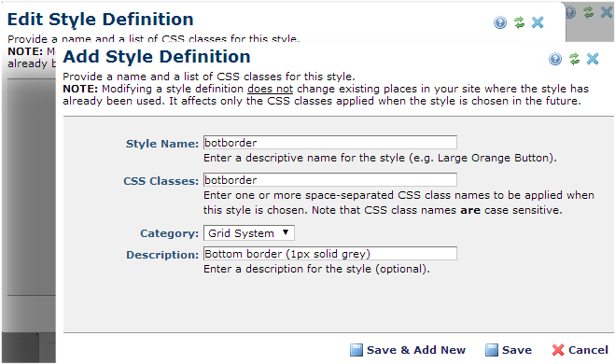The width and height of the screenshot is (615, 364).
Task: Focus the Style Name text field
Action: pyautogui.click(x=330, y=143)
